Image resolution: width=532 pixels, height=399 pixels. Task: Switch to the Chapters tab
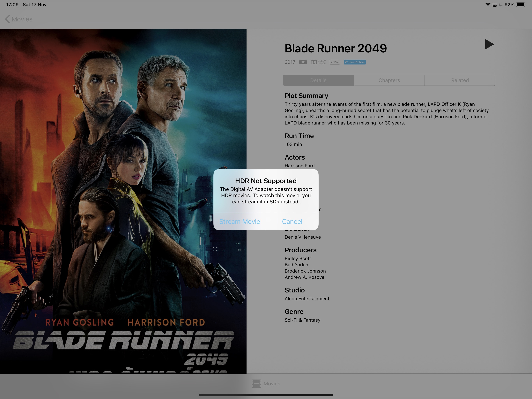[x=389, y=80]
